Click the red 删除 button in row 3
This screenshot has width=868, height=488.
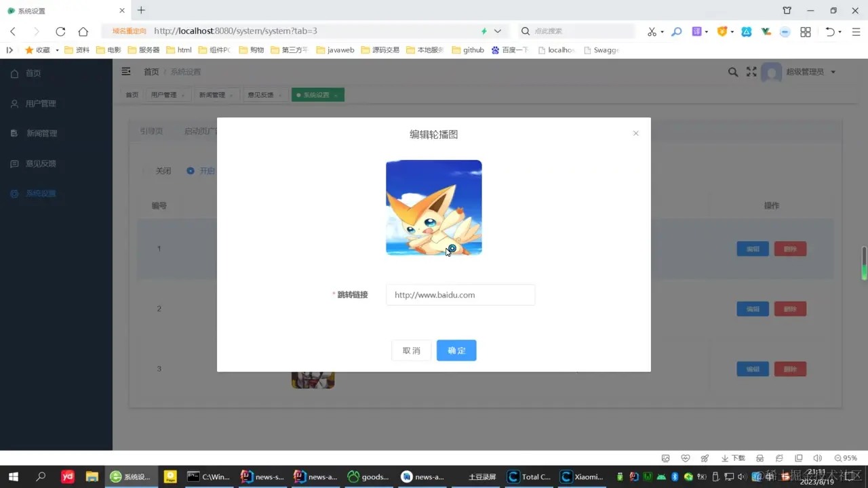coord(790,369)
